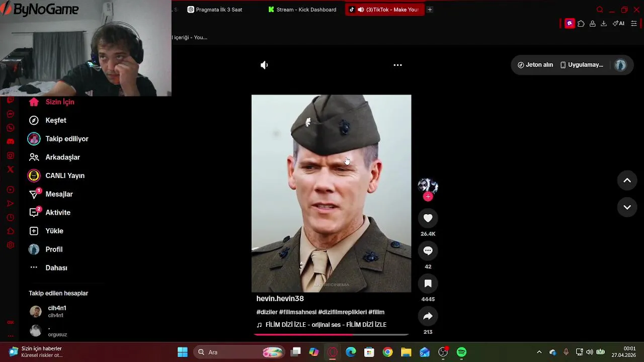
Task: Select the TikTok - Make Your tab
Action: click(385, 10)
